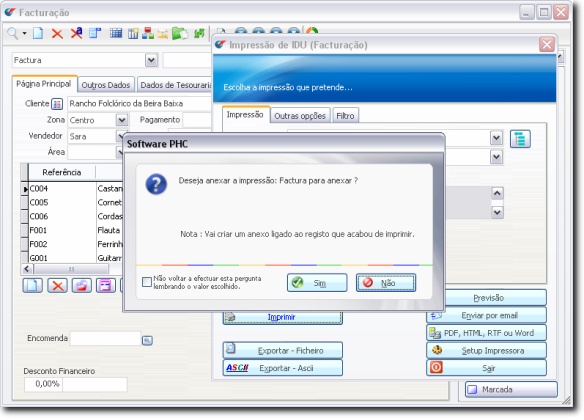
Task: Click the columns chart toolbar icon
Action: click(x=133, y=34)
